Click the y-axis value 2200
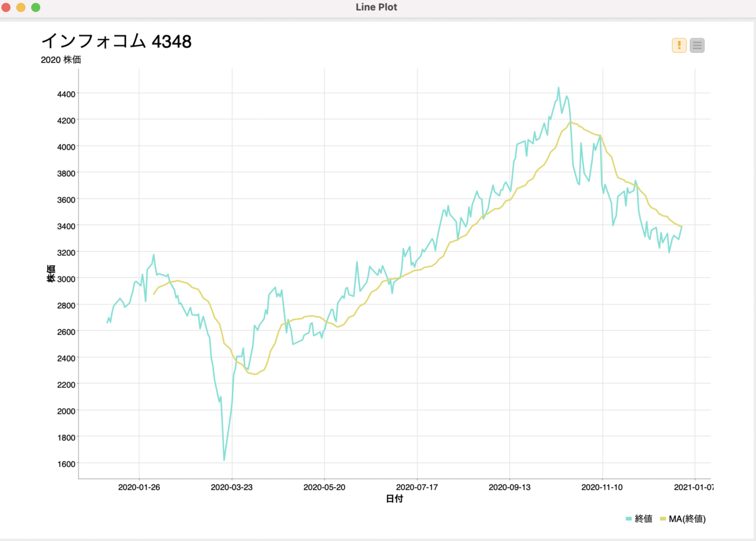 (x=67, y=384)
